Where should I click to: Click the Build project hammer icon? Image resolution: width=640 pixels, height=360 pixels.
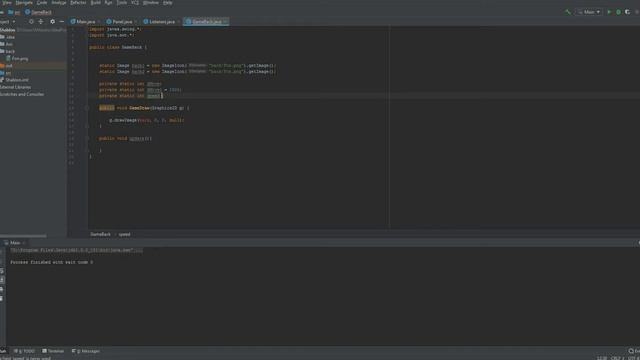[568, 12]
